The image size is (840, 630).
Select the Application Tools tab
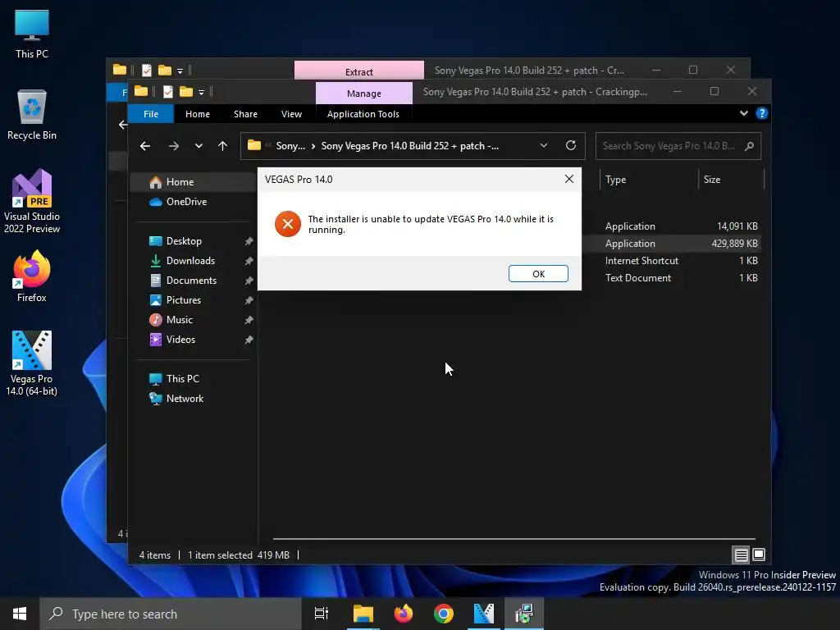coord(363,114)
